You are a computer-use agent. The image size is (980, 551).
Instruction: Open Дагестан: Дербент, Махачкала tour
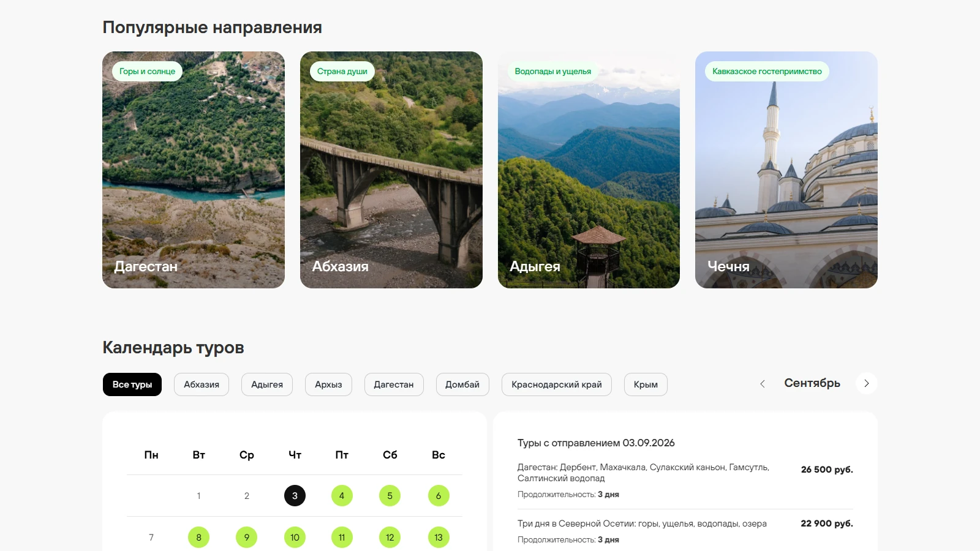pos(644,473)
